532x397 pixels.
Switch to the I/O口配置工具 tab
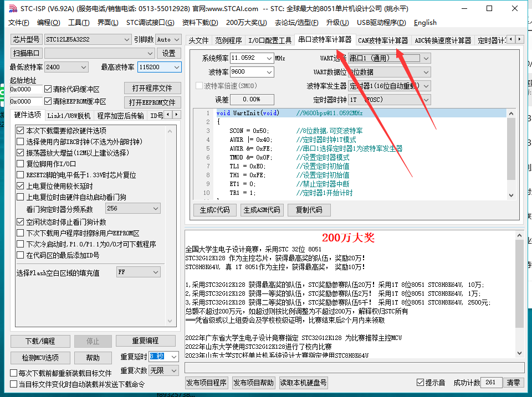pos(270,40)
